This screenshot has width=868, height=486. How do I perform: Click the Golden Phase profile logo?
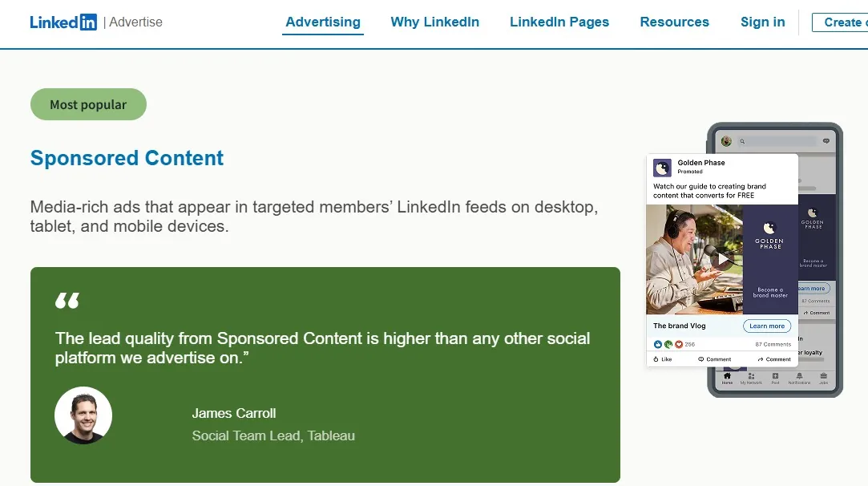(x=661, y=168)
